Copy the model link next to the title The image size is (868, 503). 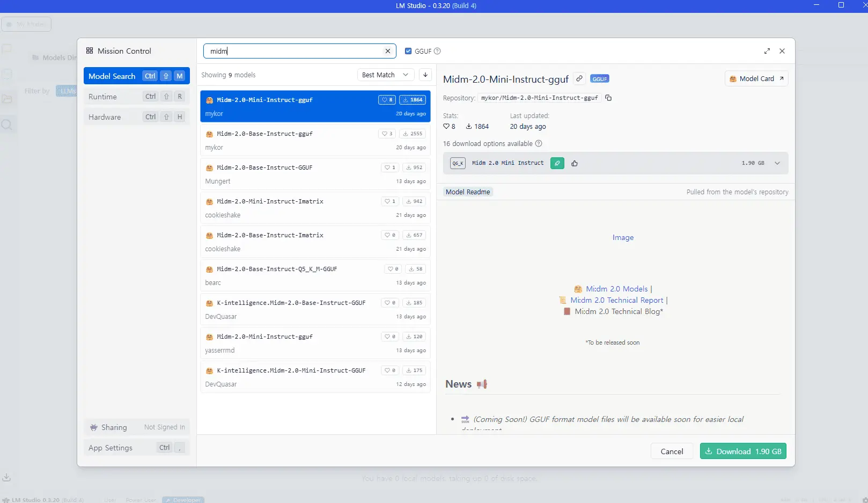(579, 78)
